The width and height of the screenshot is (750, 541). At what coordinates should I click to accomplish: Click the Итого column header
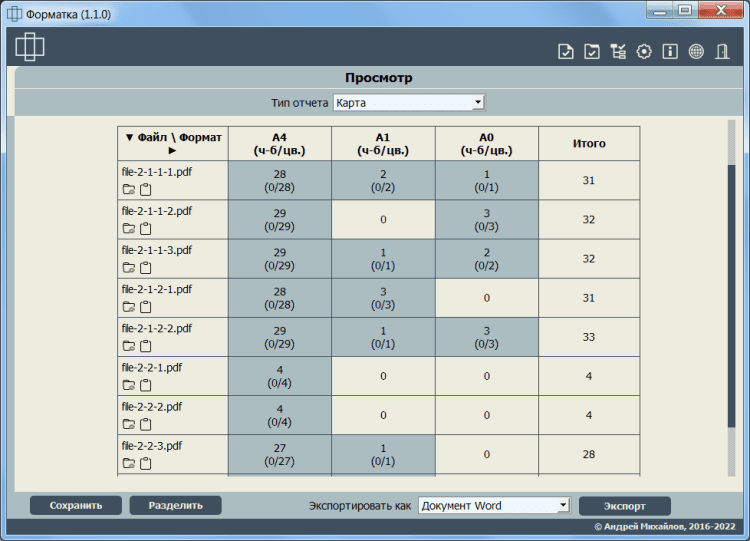tap(589, 144)
